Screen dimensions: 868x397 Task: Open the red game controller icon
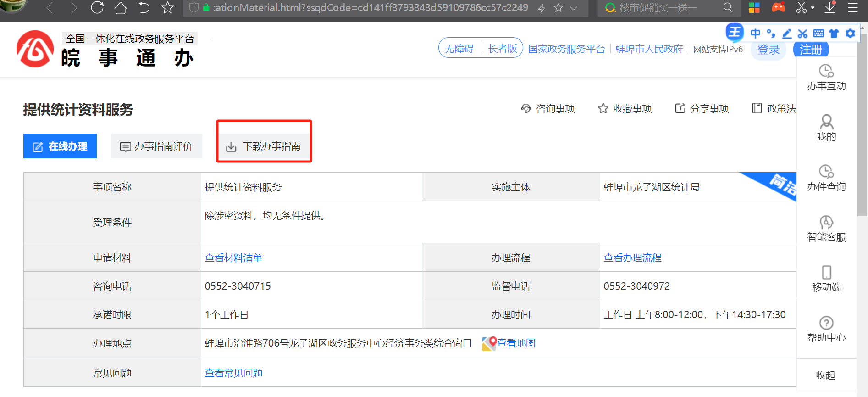pyautogui.click(x=778, y=7)
